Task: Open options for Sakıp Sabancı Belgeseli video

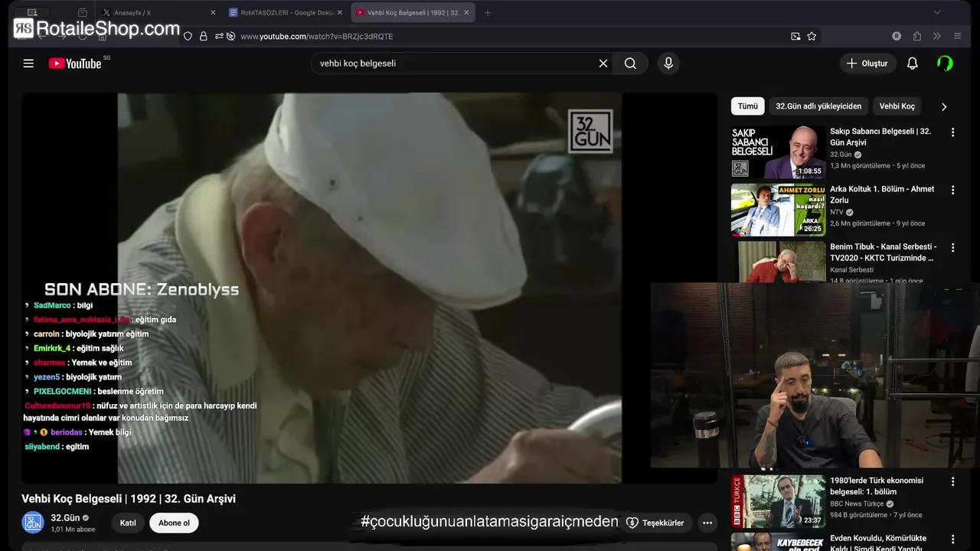Action: pyautogui.click(x=952, y=132)
